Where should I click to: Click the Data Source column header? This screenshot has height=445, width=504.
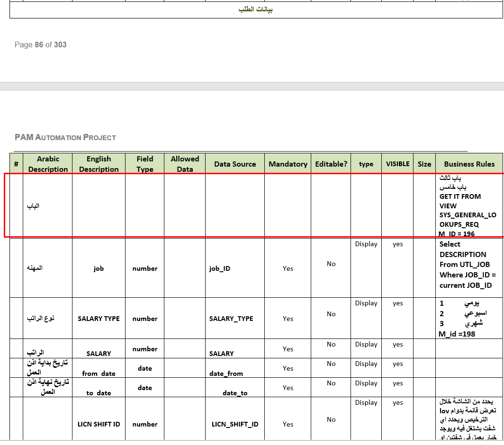tap(235, 164)
